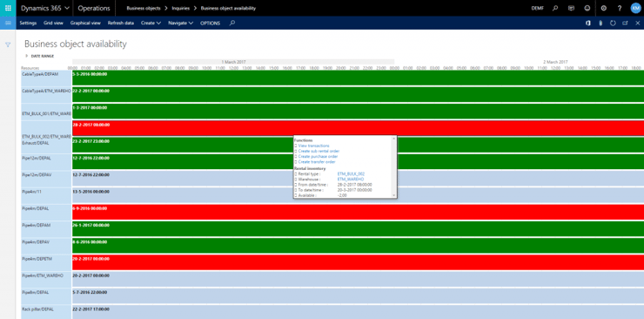Open the KM user account avatar

(635, 8)
